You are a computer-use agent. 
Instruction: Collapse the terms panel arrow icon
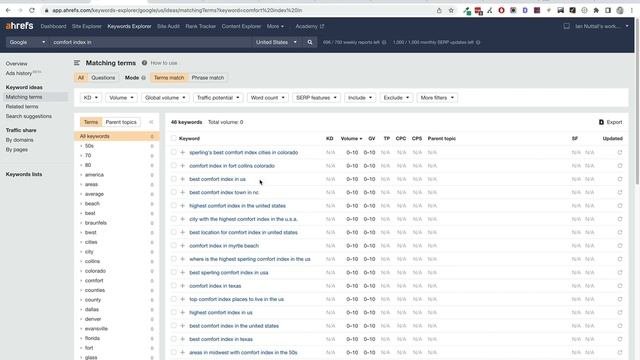point(151,122)
